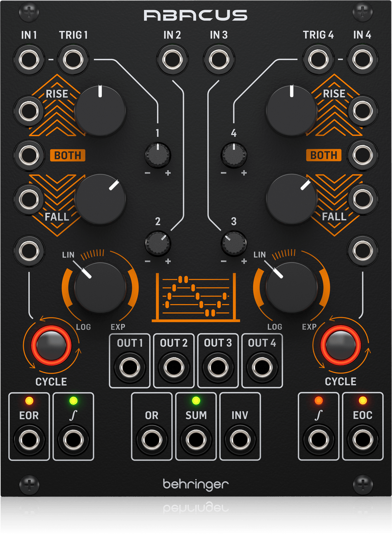Click the behringer brand logo
Viewport: 392px width, 535px height.
coord(196,485)
